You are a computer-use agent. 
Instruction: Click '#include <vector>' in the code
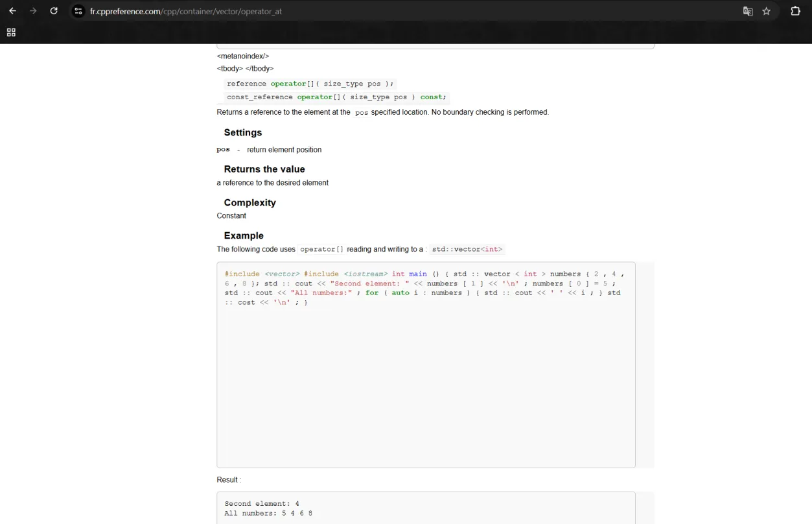pos(262,274)
